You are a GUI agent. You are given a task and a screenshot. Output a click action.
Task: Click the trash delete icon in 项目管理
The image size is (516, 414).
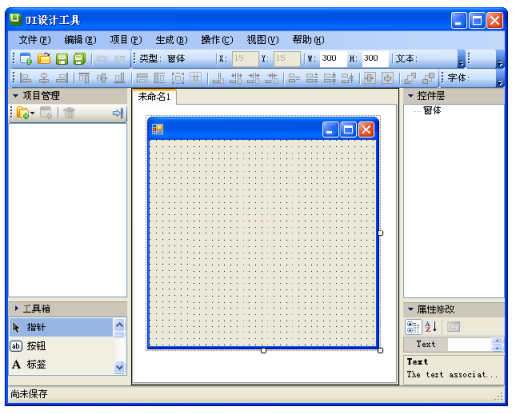click(x=69, y=113)
